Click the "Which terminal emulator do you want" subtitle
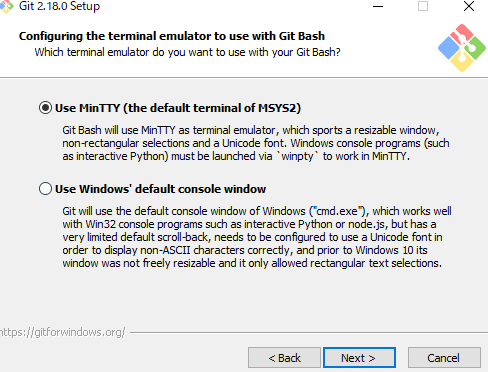Image resolution: width=488 pixels, height=372 pixels. (187, 52)
